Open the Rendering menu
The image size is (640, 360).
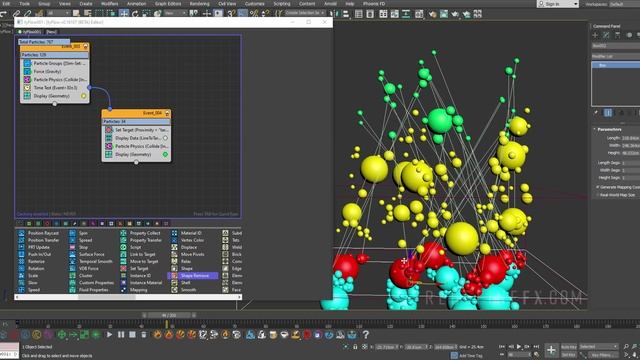[x=199, y=4]
